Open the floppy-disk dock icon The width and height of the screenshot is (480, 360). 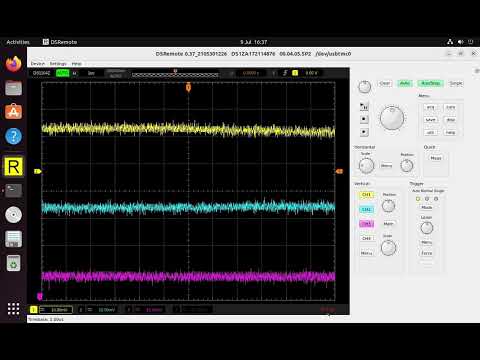pos(13,239)
